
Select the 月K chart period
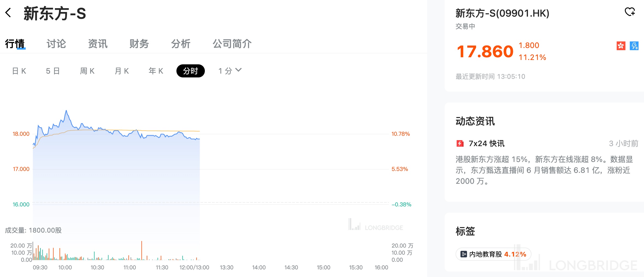(x=122, y=71)
